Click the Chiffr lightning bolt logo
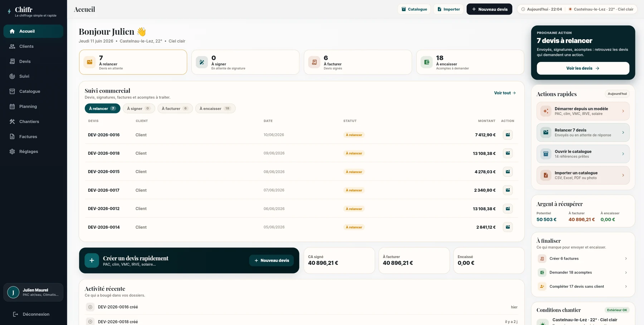 point(9,11)
